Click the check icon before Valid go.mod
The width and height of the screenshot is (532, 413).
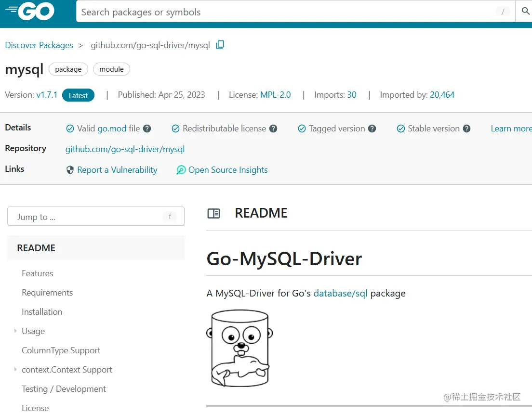[x=70, y=129]
